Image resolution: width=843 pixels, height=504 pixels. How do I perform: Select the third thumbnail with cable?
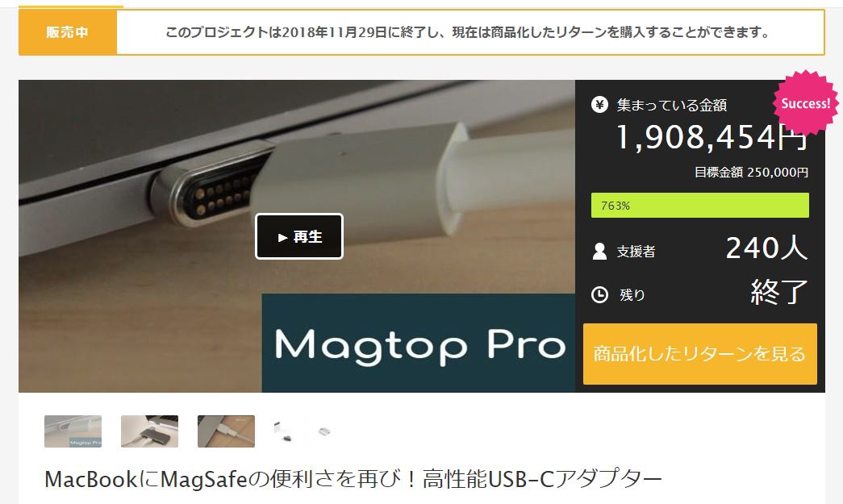pos(227,431)
